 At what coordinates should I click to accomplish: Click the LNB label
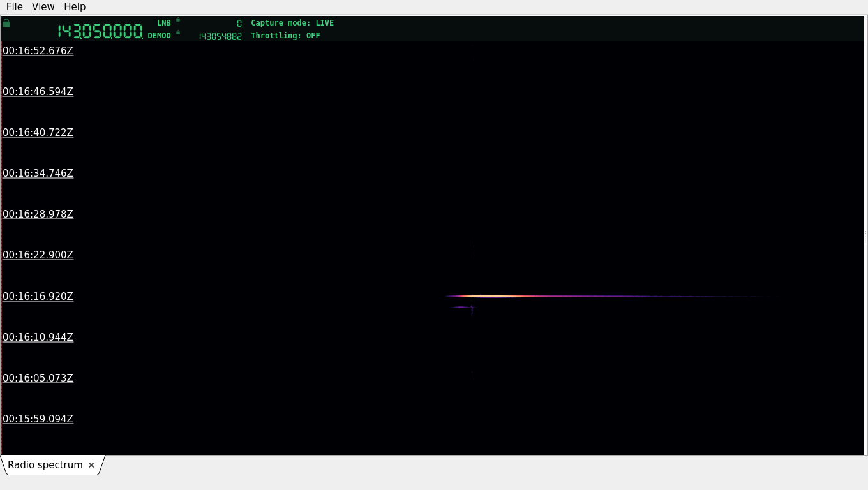164,23
